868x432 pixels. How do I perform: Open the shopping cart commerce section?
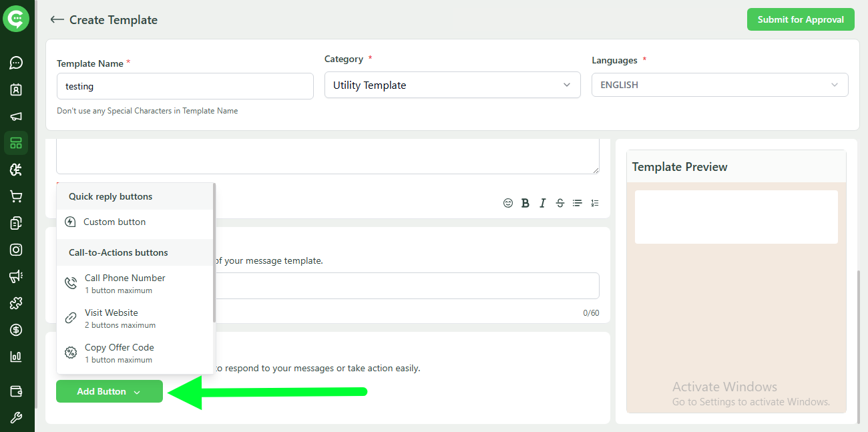tap(16, 196)
